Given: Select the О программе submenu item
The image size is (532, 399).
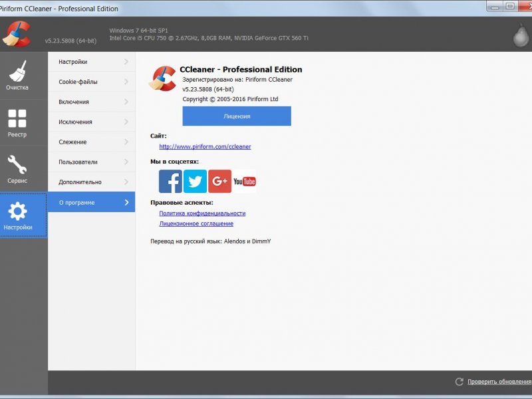Looking at the screenshot, I should [x=92, y=202].
